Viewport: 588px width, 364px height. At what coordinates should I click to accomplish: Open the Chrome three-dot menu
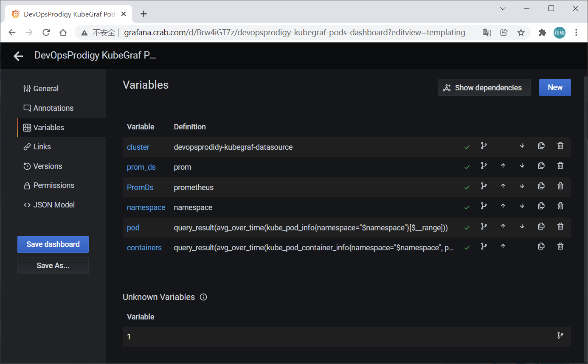576,32
